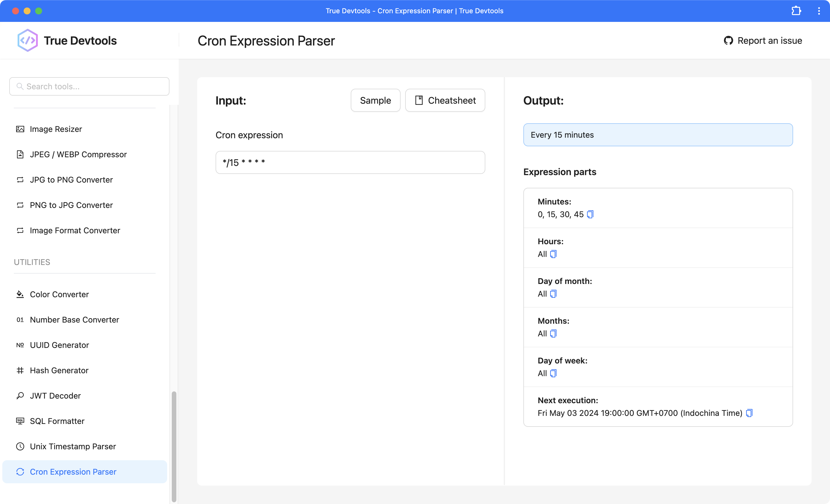830x504 pixels.
Task: Open JPEG / WEBP Compressor tool
Action: 84,154
